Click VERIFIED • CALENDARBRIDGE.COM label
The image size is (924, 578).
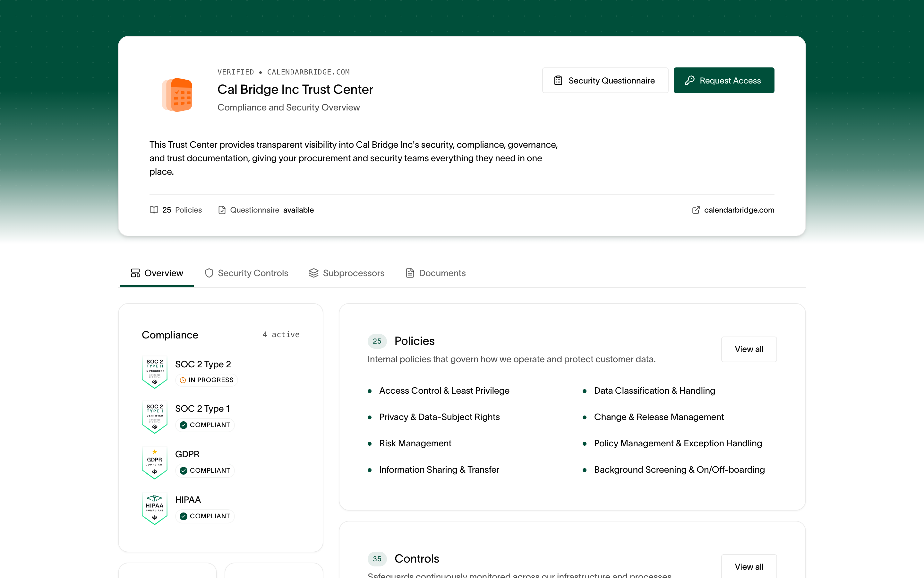pyautogui.click(x=283, y=72)
